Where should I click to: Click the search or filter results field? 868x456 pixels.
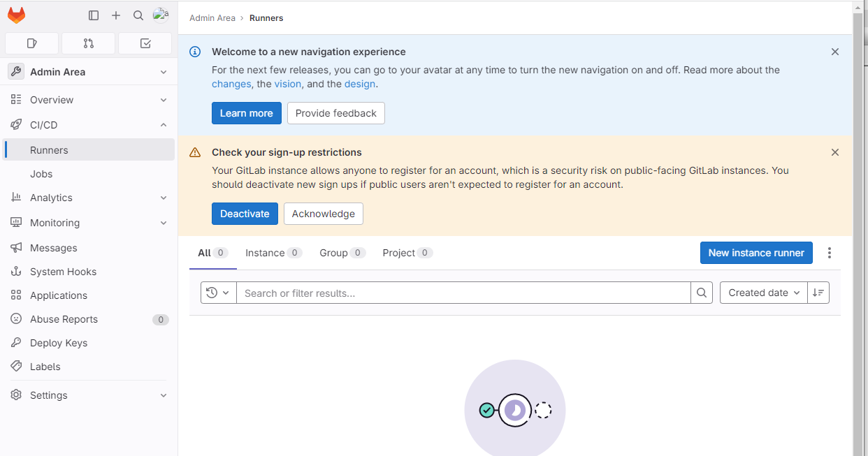tap(461, 293)
